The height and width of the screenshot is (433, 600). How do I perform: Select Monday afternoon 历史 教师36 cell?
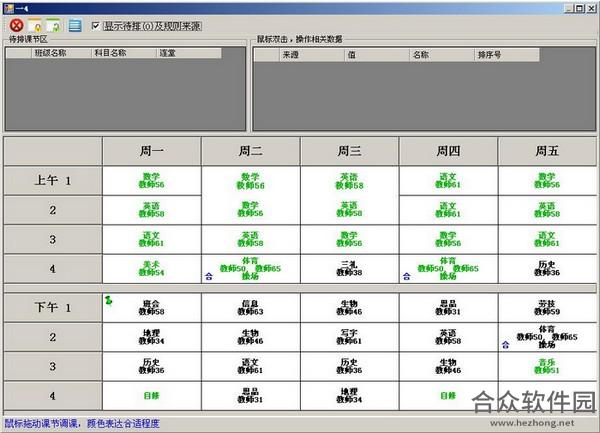152,366
